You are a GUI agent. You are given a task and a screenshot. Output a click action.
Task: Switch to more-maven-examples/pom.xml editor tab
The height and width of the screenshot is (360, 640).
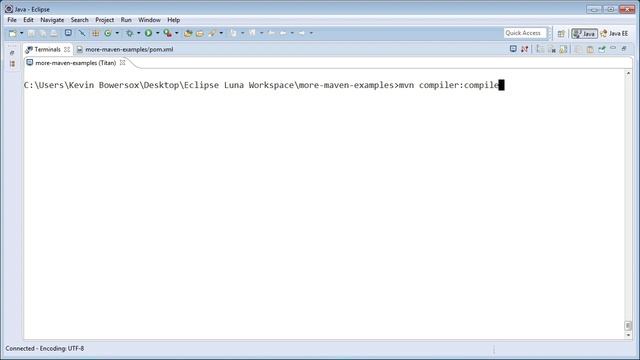(129, 49)
